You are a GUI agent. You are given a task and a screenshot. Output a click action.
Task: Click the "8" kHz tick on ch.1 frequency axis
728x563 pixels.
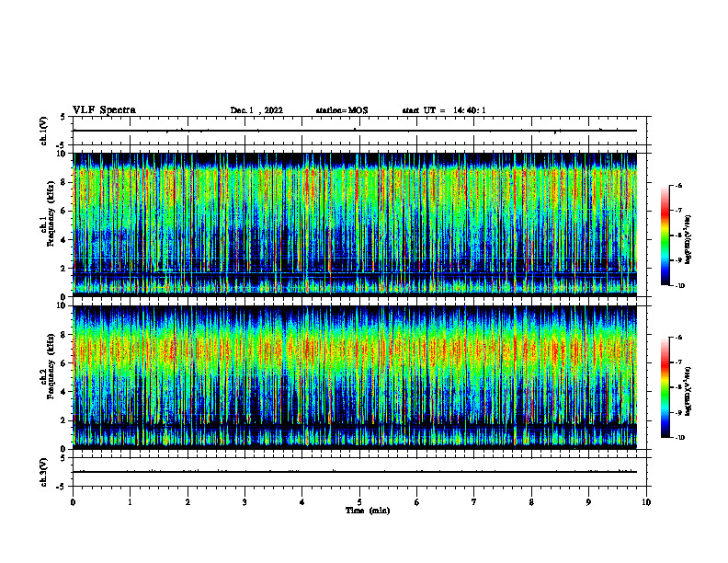pyautogui.click(x=63, y=182)
